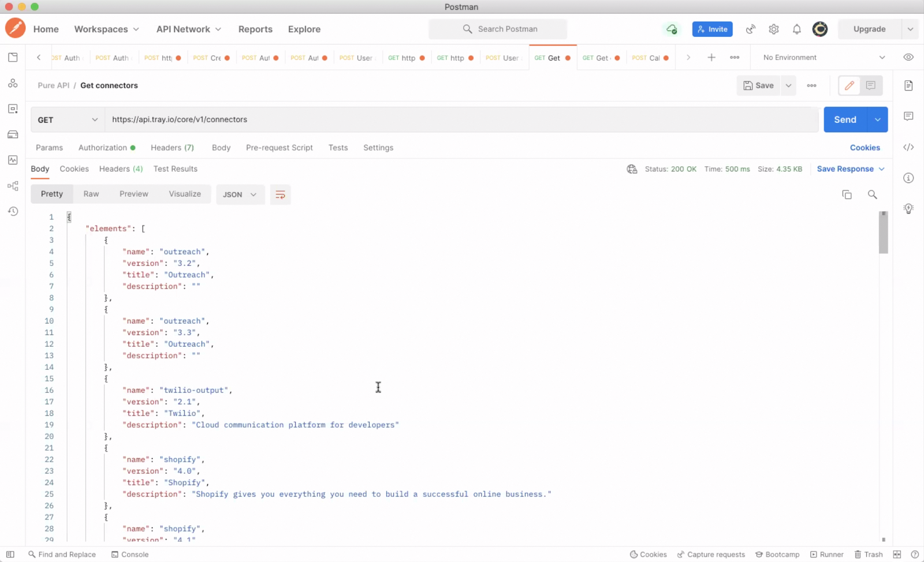Switch response view to Preview

pos(134,194)
